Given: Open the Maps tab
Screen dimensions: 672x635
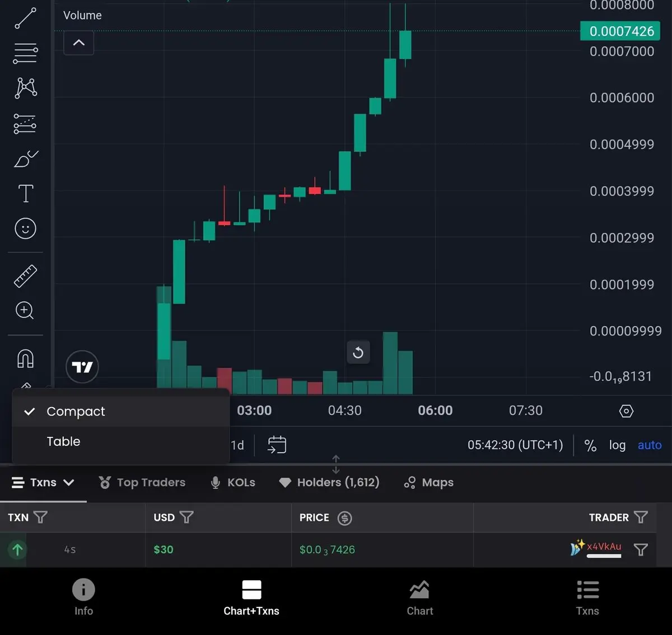Looking at the screenshot, I should tap(429, 482).
